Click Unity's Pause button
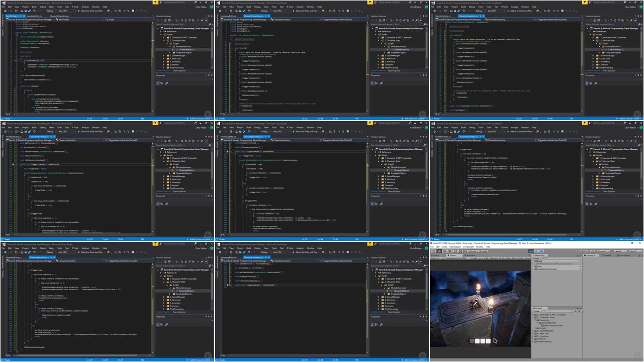 point(536,251)
